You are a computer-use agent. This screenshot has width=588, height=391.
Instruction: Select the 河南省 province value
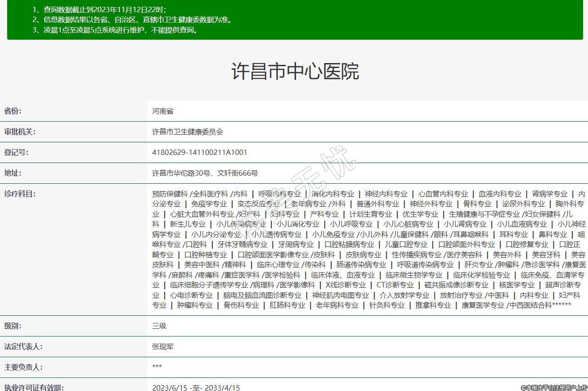(162, 111)
